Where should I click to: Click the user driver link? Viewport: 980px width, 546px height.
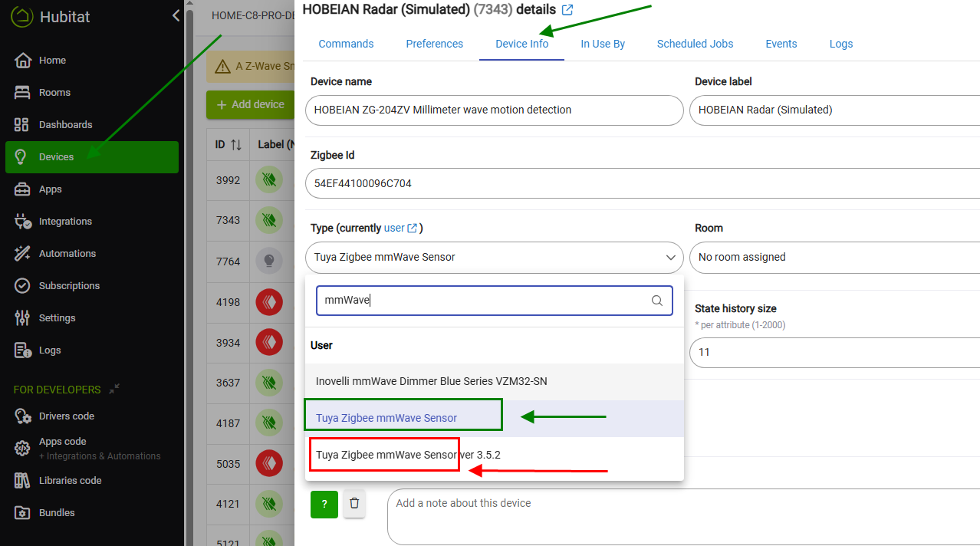(x=394, y=228)
